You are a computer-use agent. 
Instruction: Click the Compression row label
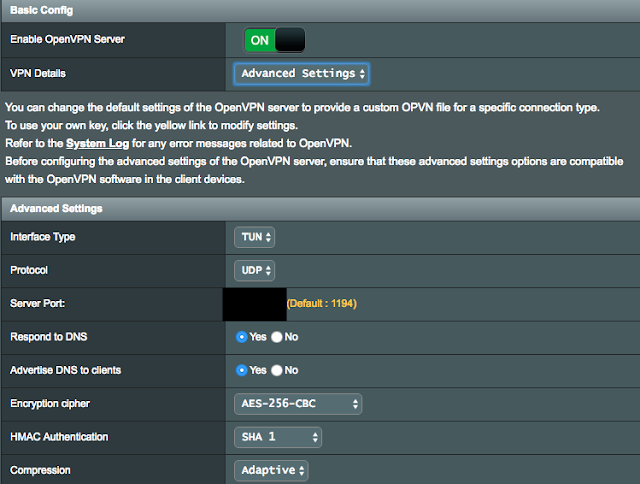(42, 469)
